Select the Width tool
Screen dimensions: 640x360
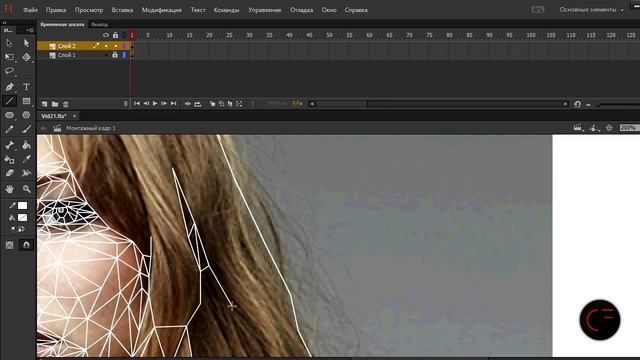coord(26,173)
